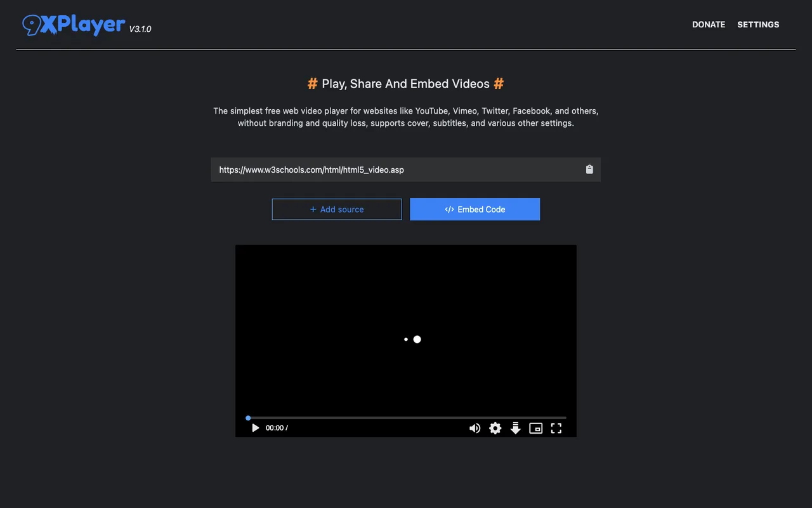Add a new video source
812x508 pixels.
pyautogui.click(x=337, y=209)
